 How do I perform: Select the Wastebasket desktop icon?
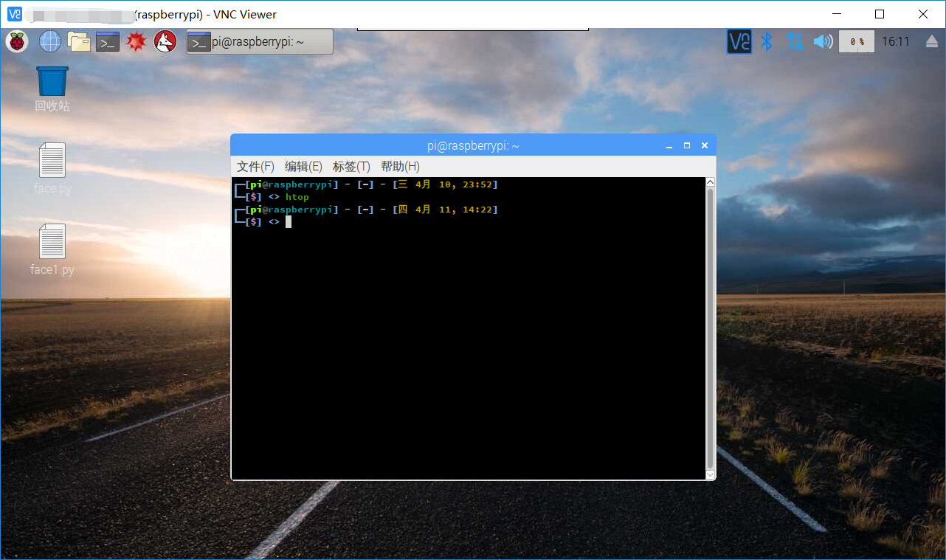point(52,89)
